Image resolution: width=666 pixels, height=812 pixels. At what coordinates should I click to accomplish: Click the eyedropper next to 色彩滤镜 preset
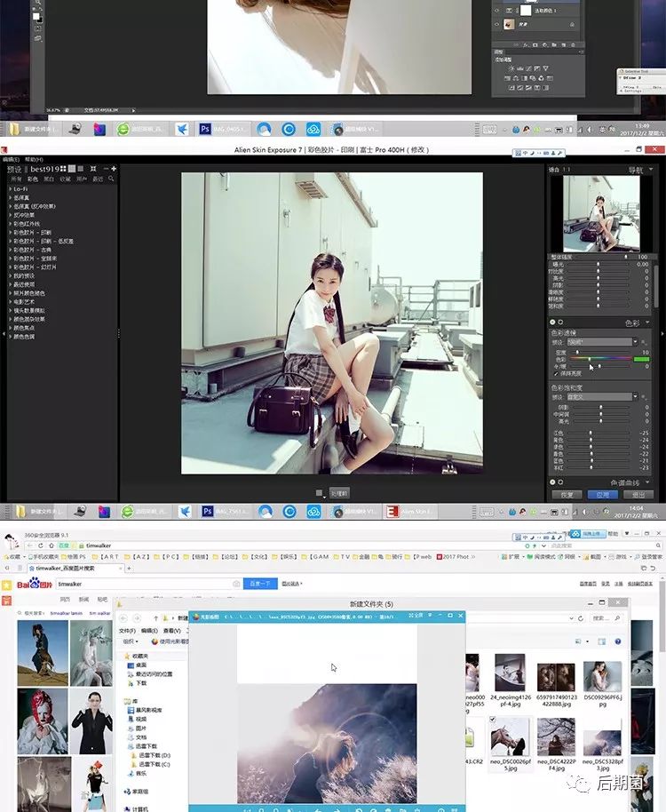[645, 342]
